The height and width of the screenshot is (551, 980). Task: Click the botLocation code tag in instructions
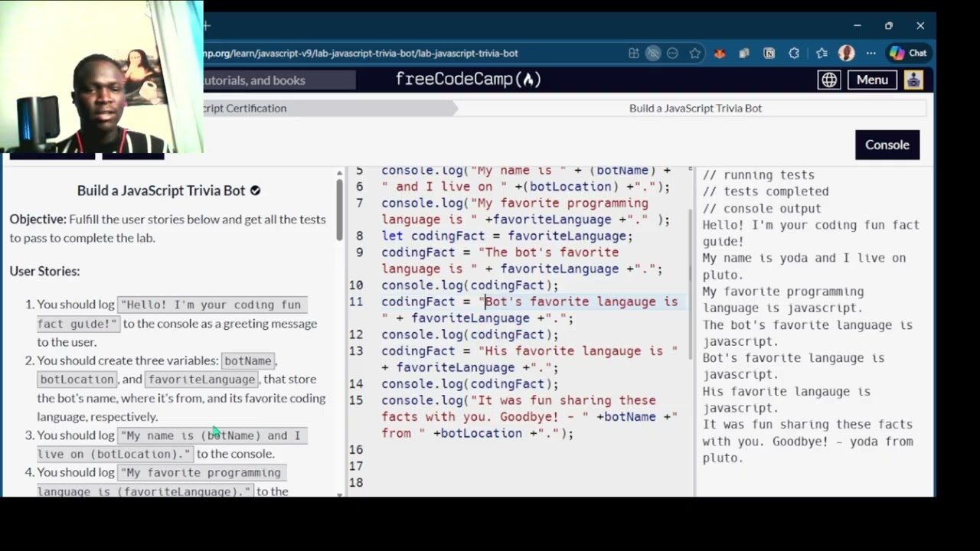77,380
